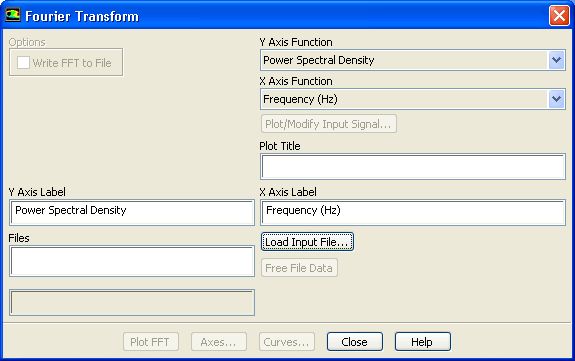Click into the Plot Title input field
The image size is (575, 361).
pyautogui.click(x=413, y=167)
